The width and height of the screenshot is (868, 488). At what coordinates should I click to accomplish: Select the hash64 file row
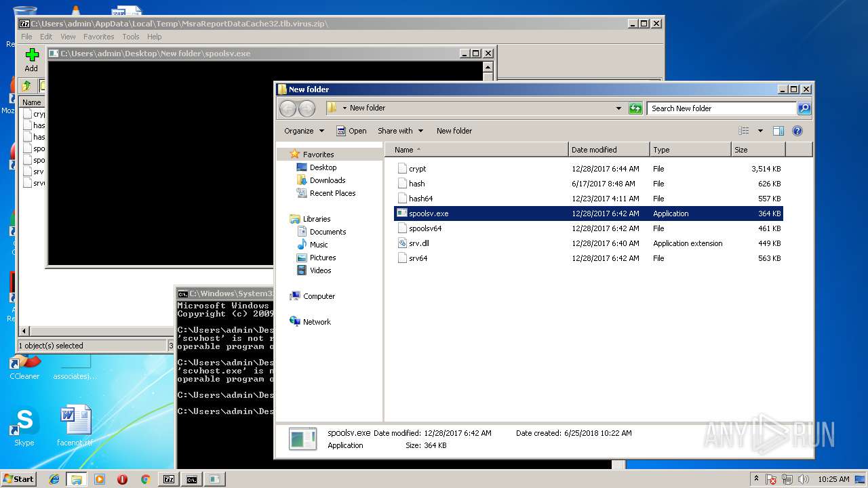coord(589,199)
